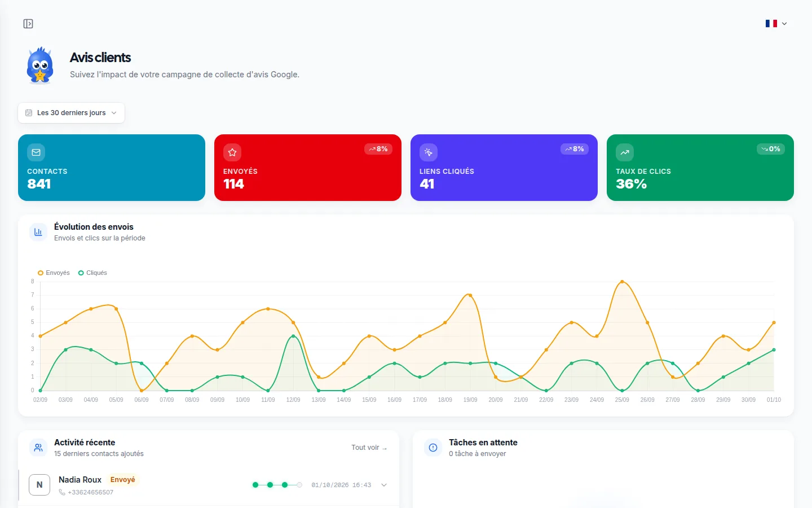Image resolution: width=812 pixels, height=508 pixels.
Task: Click the 01/10 date label on chart axis
Action: [x=774, y=400]
